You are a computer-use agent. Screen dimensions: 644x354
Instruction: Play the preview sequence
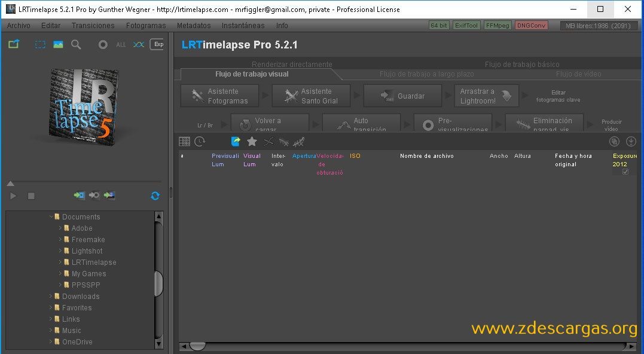[13, 196]
